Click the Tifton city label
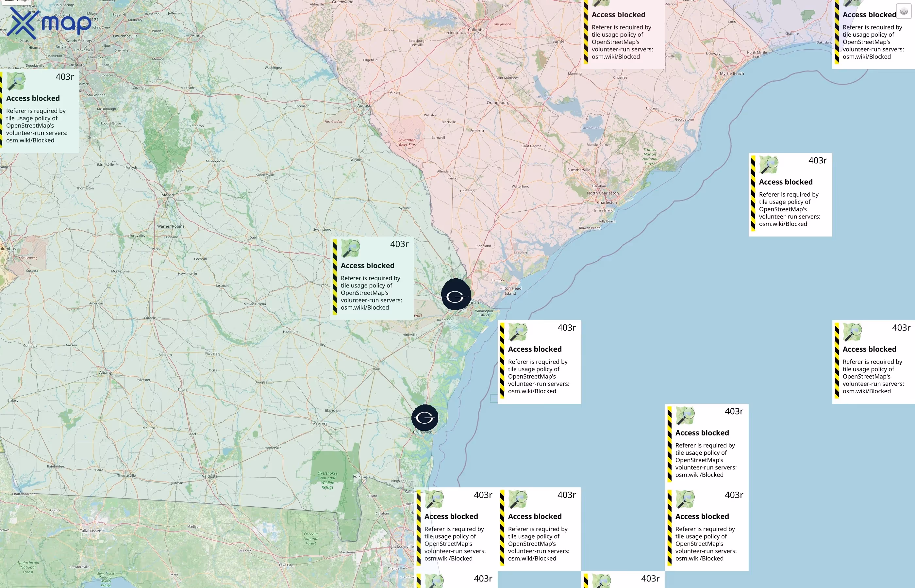Viewport: 915px width, 588px height. (182, 390)
